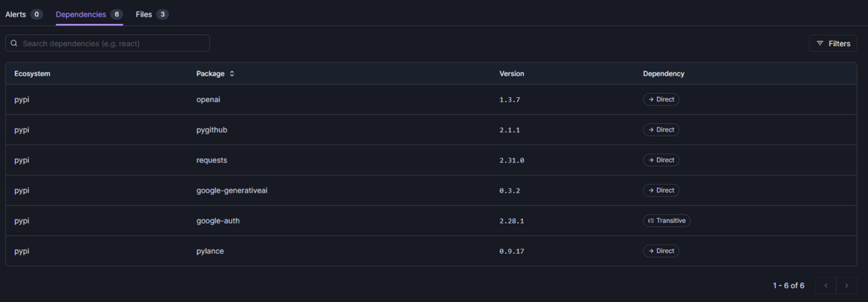The image size is (868, 302).
Task: Click the 1 - 6 of 6 pagination label
Action: point(788,285)
